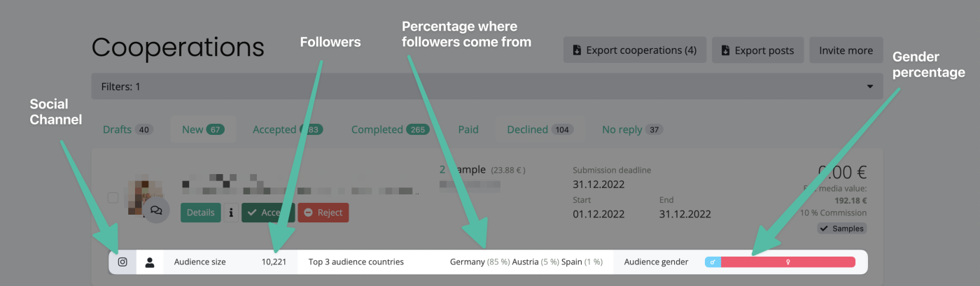The width and height of the screenshot is (980, 286).
Task: Click the female symbol in gender bar
Action: 788,262
